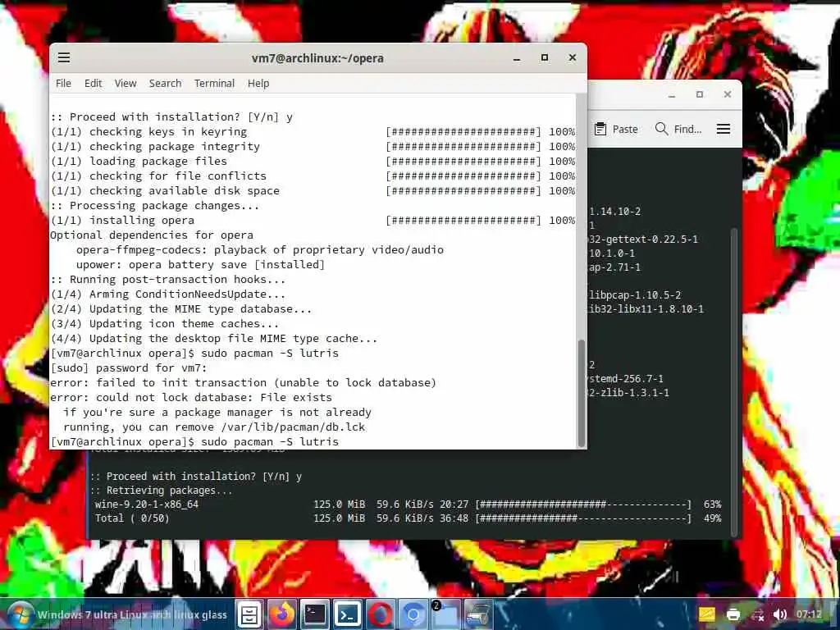This screenshot has width=840, height=630.
Task: Click '(1/1) checking keys in keyring' line
Action: click(x=313, y=132)
